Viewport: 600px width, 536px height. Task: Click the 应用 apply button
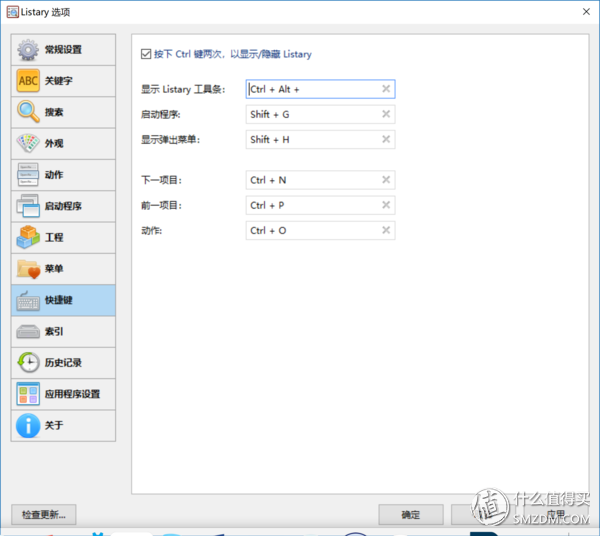tap(556, 515)
